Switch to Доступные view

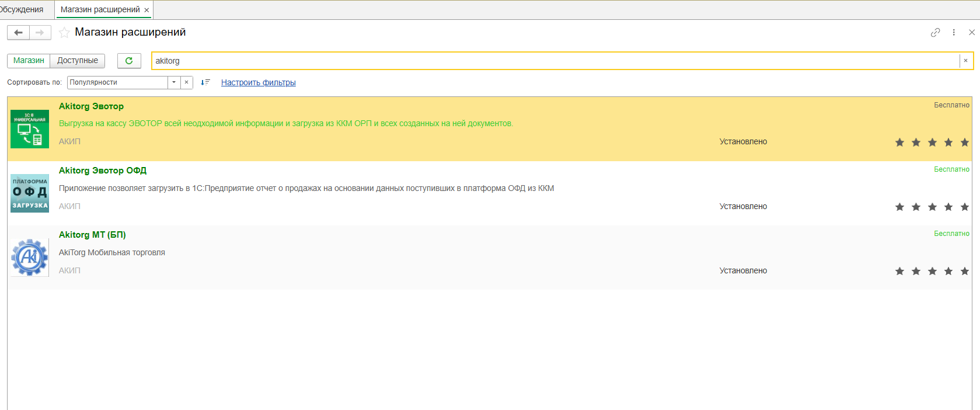pyautogui.click(x=78, y=61)
